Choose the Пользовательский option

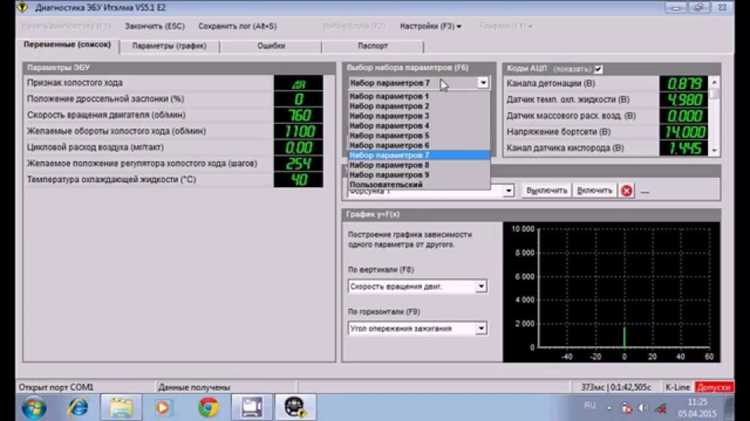click(x=419, y=185)
